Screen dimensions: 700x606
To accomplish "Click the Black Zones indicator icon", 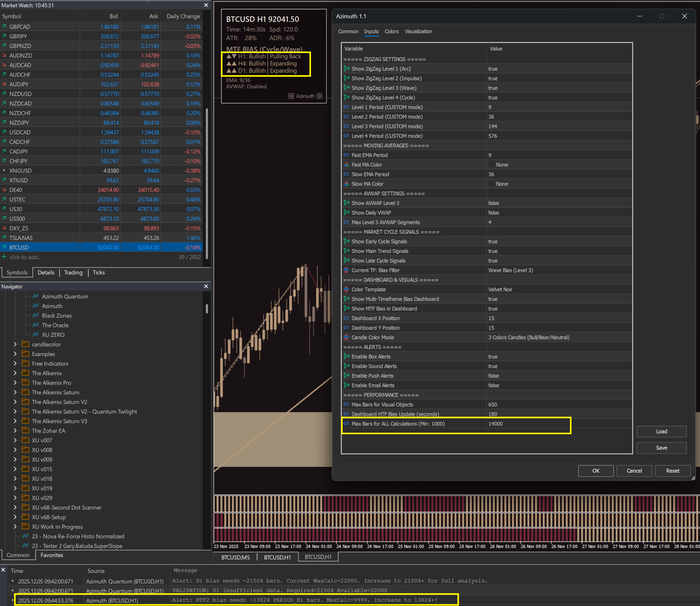I will tap(35, 315).
